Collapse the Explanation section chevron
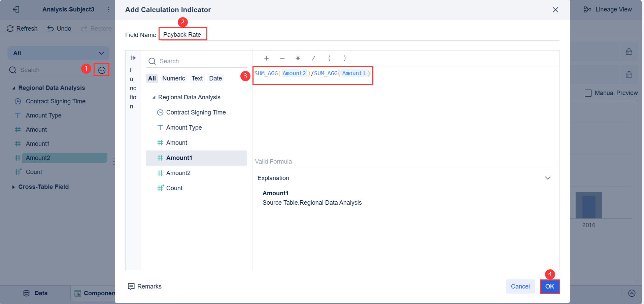Screen dimensions: 644x304 pyautogui.click(x=548, y=178)
